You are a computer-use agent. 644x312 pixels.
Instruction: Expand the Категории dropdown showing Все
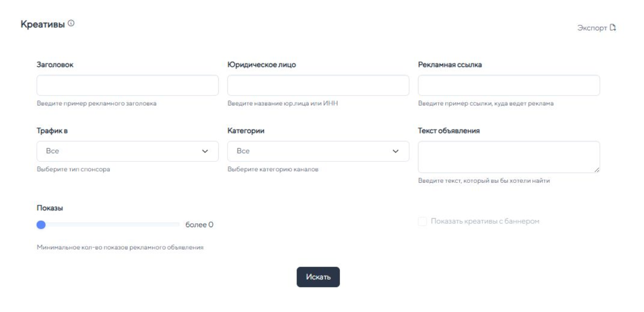pos(318,151)
